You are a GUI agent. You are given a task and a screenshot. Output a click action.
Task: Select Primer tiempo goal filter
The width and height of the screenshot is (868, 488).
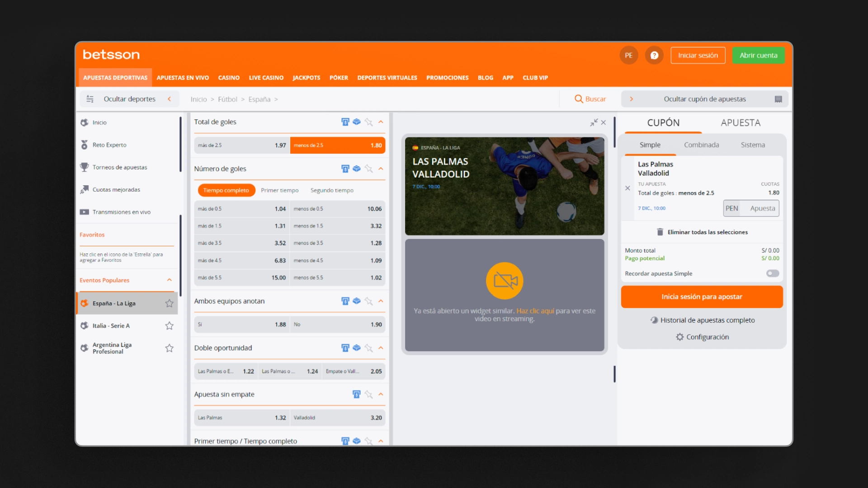point(280,190)
